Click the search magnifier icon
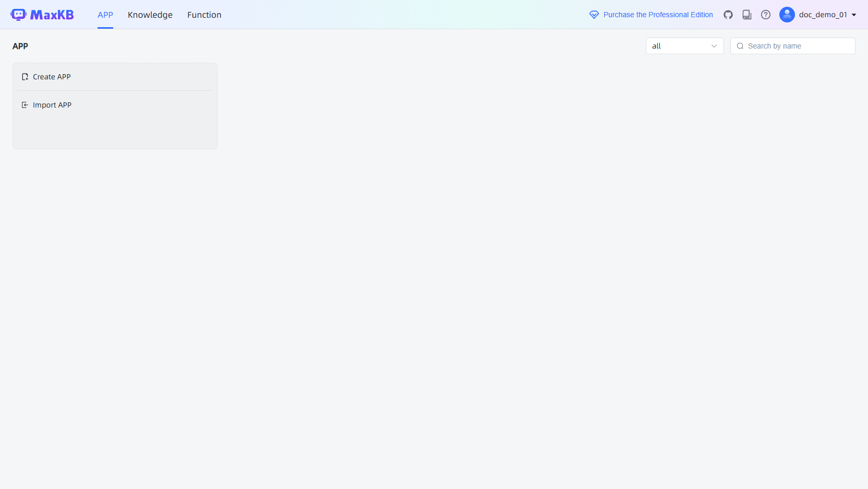 (740, 46)
